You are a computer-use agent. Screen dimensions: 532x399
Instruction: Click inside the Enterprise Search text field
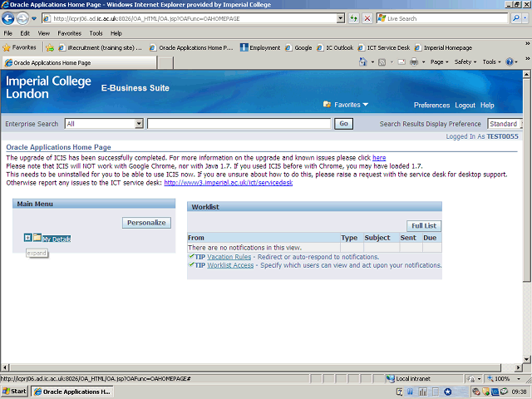pos(239,123)
